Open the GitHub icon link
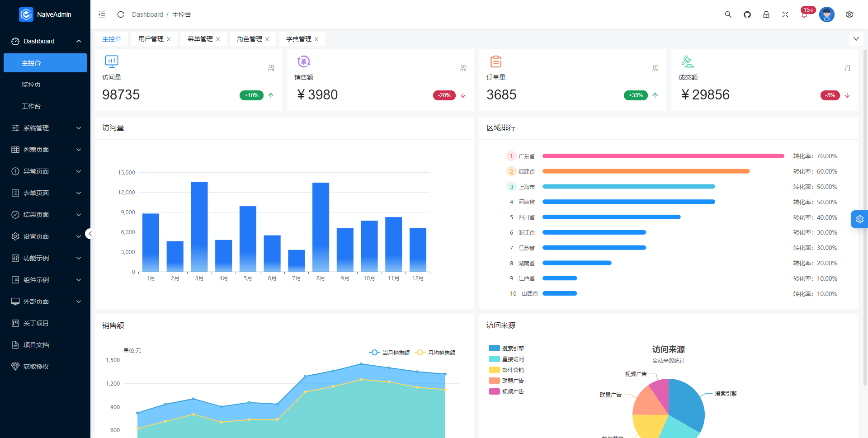This screenshot has width=868, height=438. (x=747, y=14)
